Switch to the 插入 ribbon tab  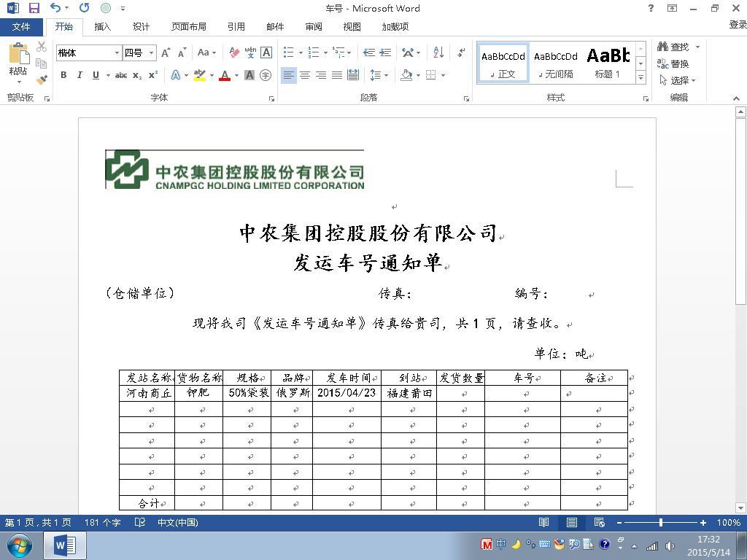tap(102, 27)
